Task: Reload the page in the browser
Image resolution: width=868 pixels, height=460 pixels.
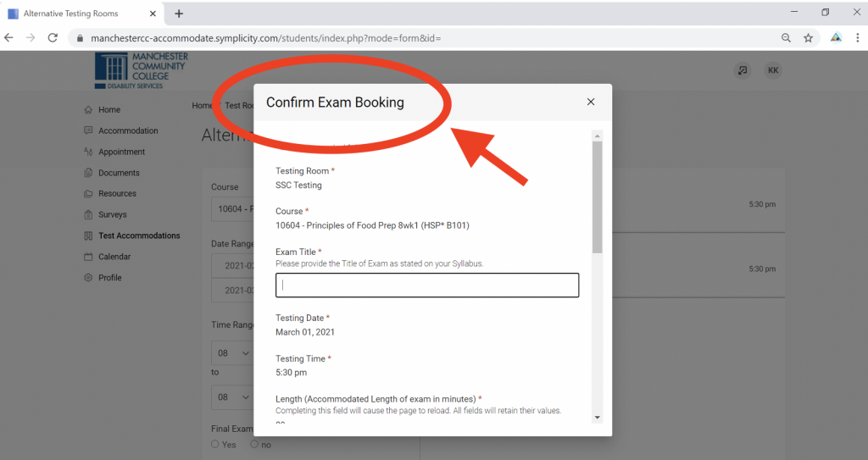Action: 53,37
